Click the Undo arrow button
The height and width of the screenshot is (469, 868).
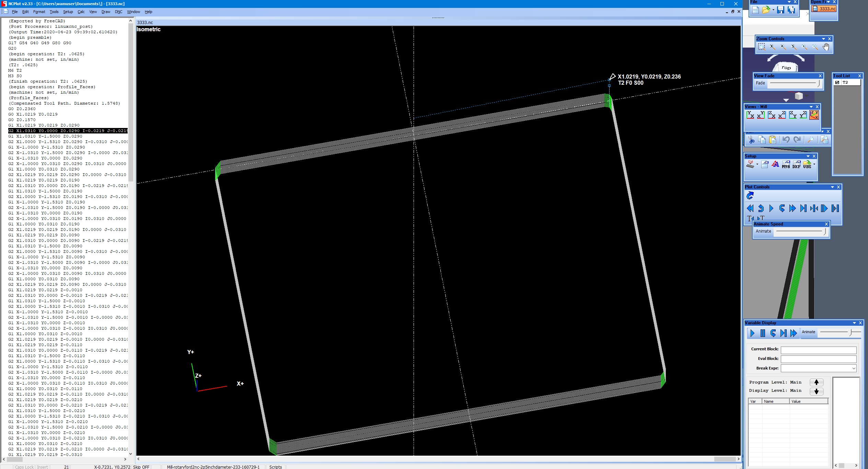(786, 140)
